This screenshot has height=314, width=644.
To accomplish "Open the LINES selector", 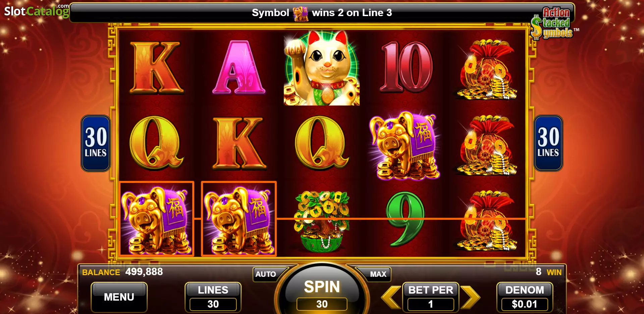I will (x=213, y=297).
